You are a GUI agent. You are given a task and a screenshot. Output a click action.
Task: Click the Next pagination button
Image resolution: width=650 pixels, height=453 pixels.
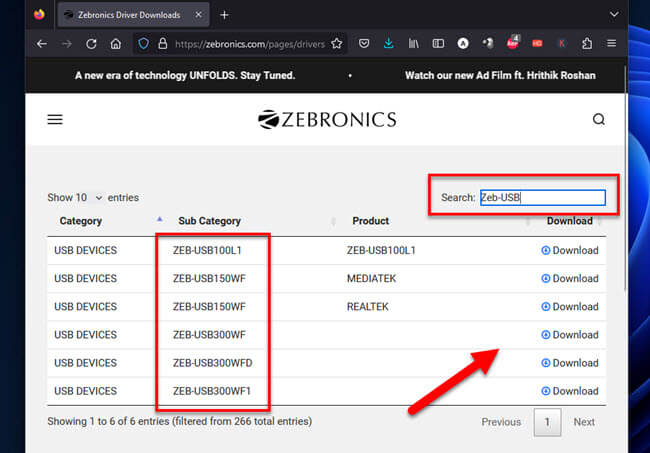point(584,422)
